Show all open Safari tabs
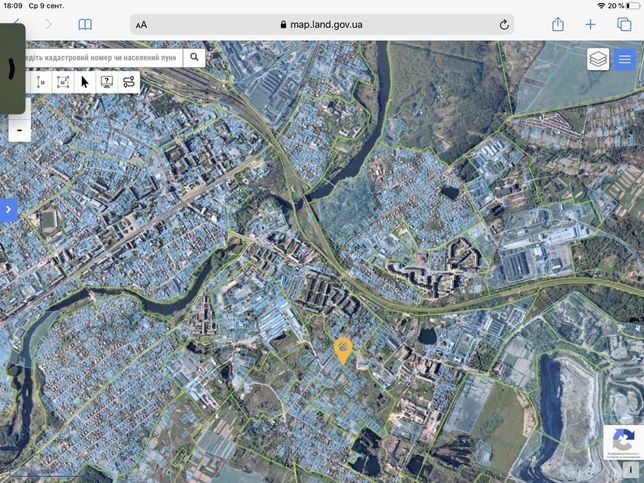This screenshot has width=644, height=483. tap(624, 25)
